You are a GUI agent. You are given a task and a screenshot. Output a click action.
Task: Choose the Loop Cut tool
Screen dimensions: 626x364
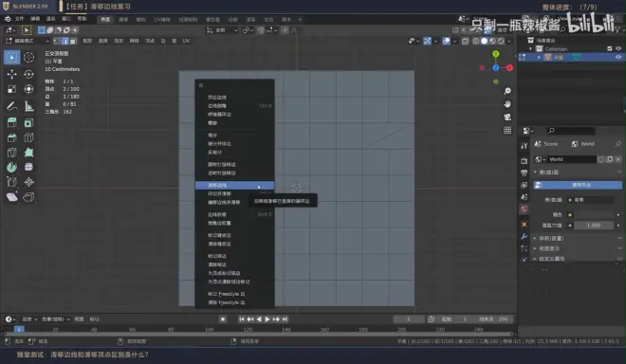click(28, 138)
